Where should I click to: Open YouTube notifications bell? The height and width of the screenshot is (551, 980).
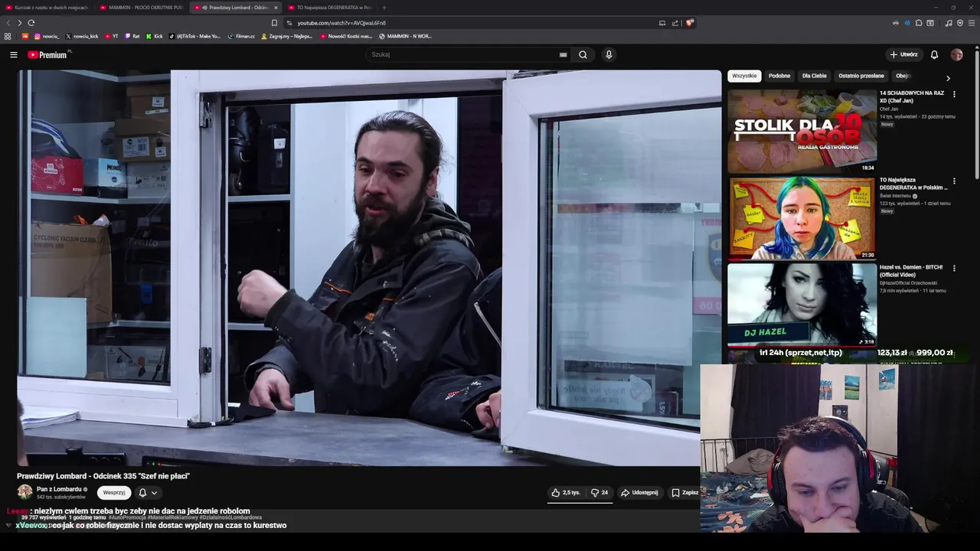pos(934,54)
